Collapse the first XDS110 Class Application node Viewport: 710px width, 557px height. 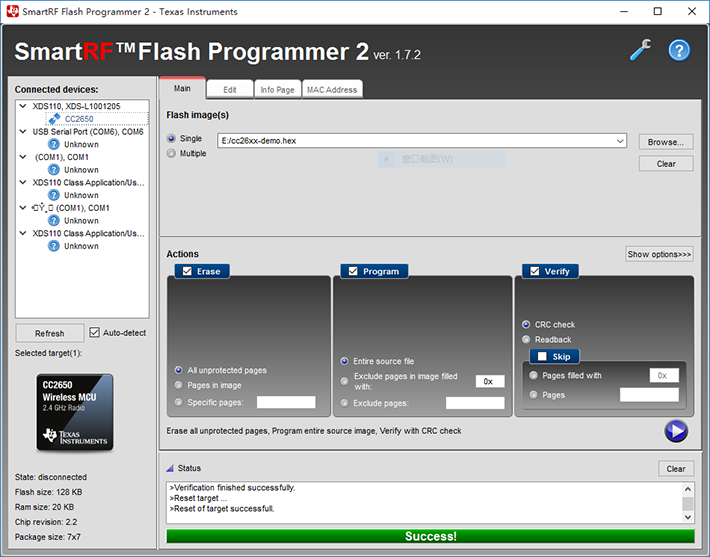pyautogui.click(x=23, y=182)
